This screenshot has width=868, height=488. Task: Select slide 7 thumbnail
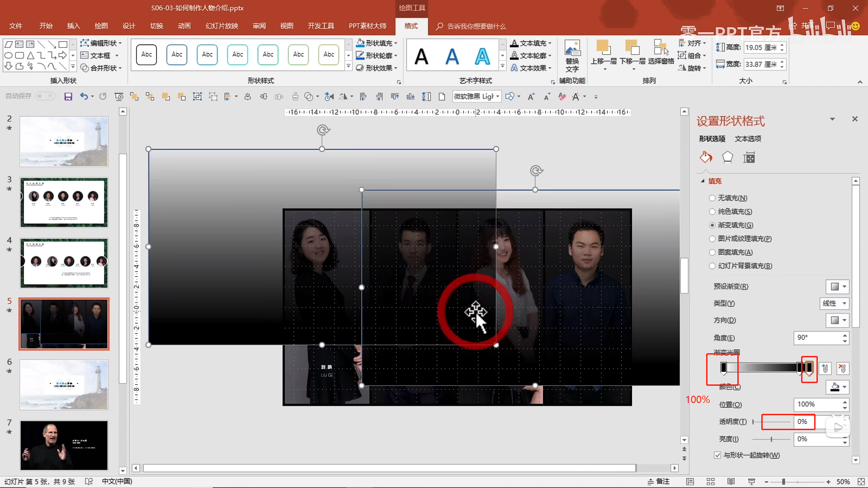click(64, 445)
